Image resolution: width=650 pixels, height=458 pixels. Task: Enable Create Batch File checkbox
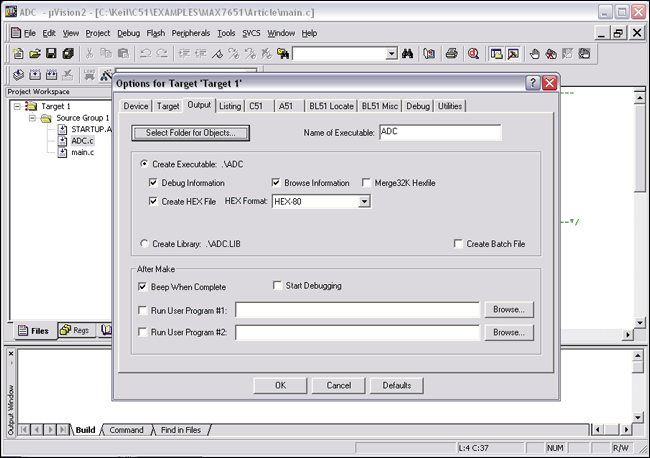pyautogui.click(x=458, y=243)
